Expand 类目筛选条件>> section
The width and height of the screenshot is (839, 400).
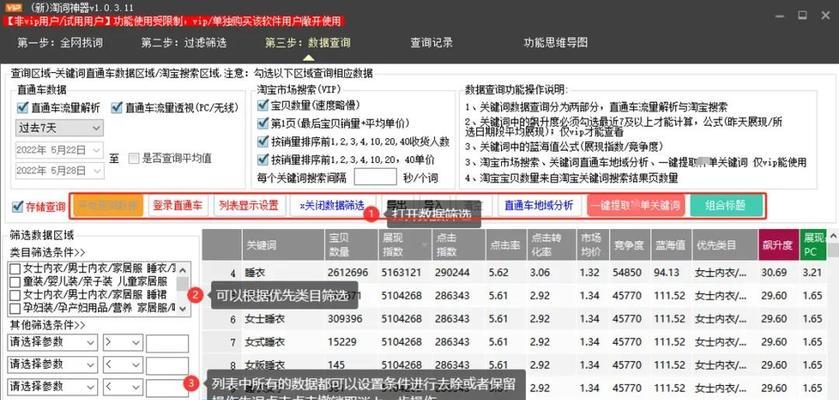pyautogui.click(x=47, y=252)
